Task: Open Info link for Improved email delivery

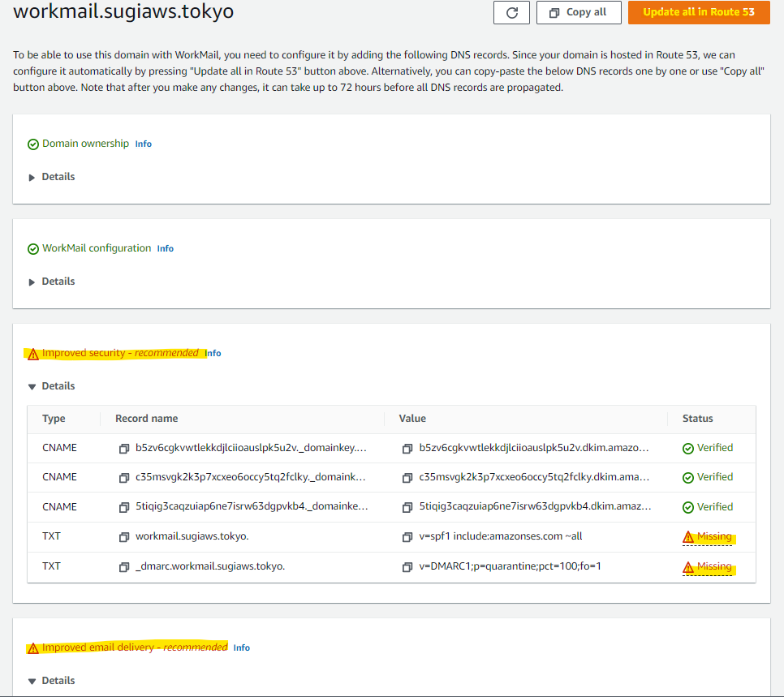Action: 242,648
